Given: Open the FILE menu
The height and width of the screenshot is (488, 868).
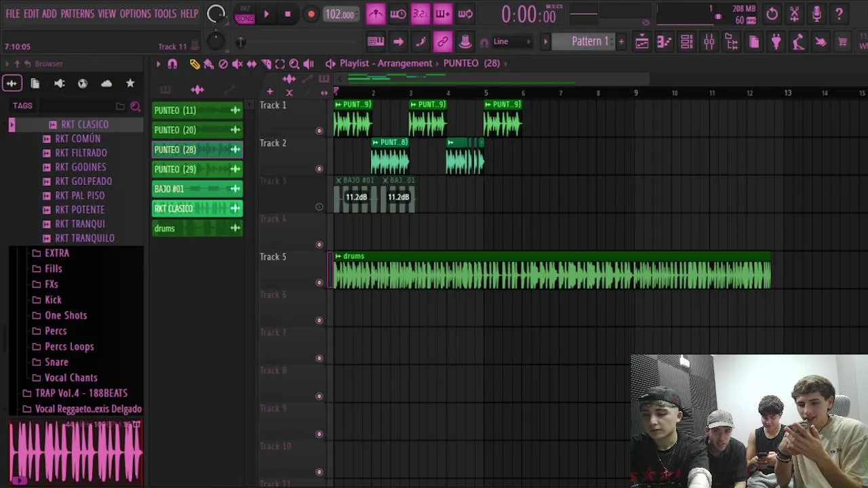Looking at the screenshot, I should (x=13, y=14).
